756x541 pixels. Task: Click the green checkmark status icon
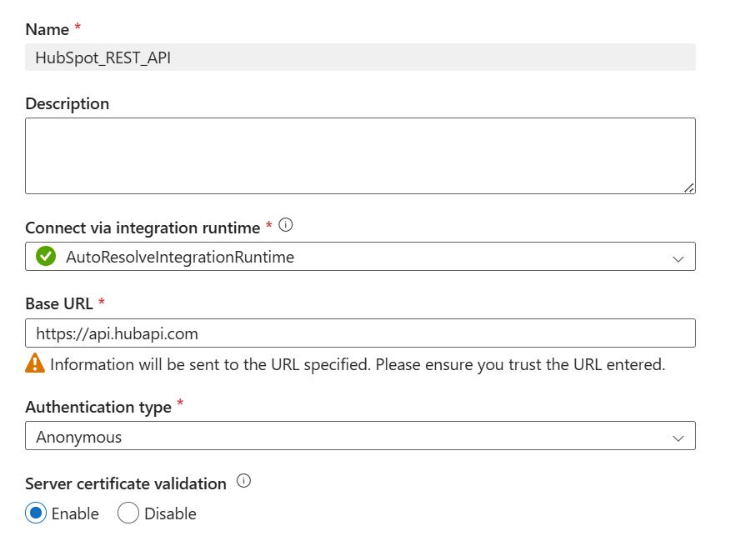coord(46,257)
